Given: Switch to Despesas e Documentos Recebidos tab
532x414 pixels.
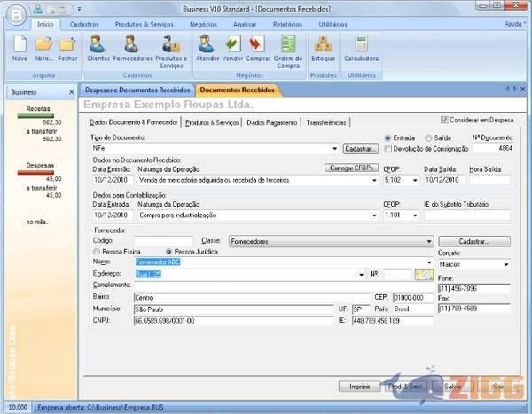Looking at the screenshot, I should tap(137, 90).
